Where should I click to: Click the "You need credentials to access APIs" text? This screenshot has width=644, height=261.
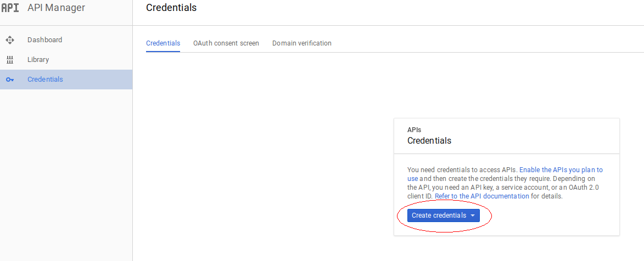pyautogui.click(x=462, y=170)
